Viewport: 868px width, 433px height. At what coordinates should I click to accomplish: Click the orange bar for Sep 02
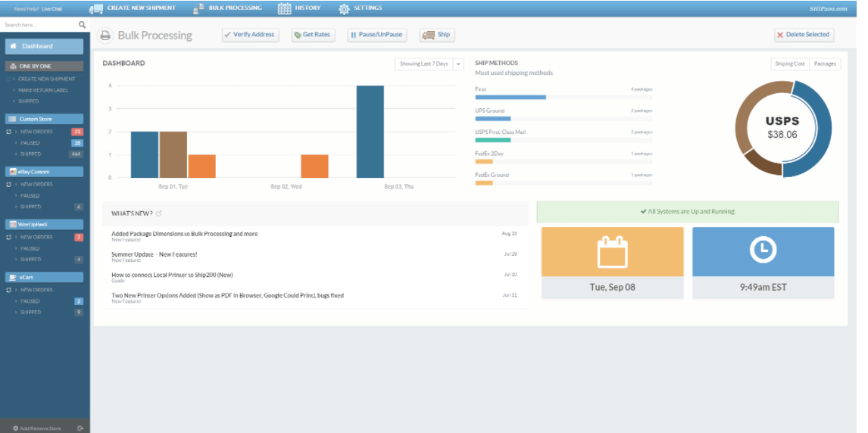tap(314, 167)
